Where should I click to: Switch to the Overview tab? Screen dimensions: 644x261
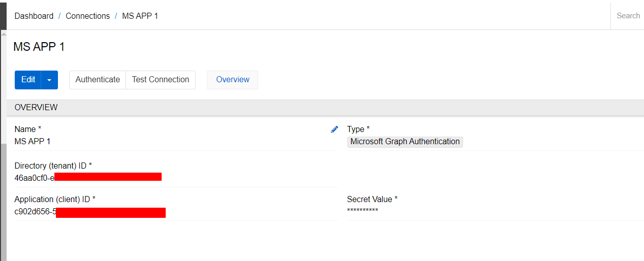(232, 80)
